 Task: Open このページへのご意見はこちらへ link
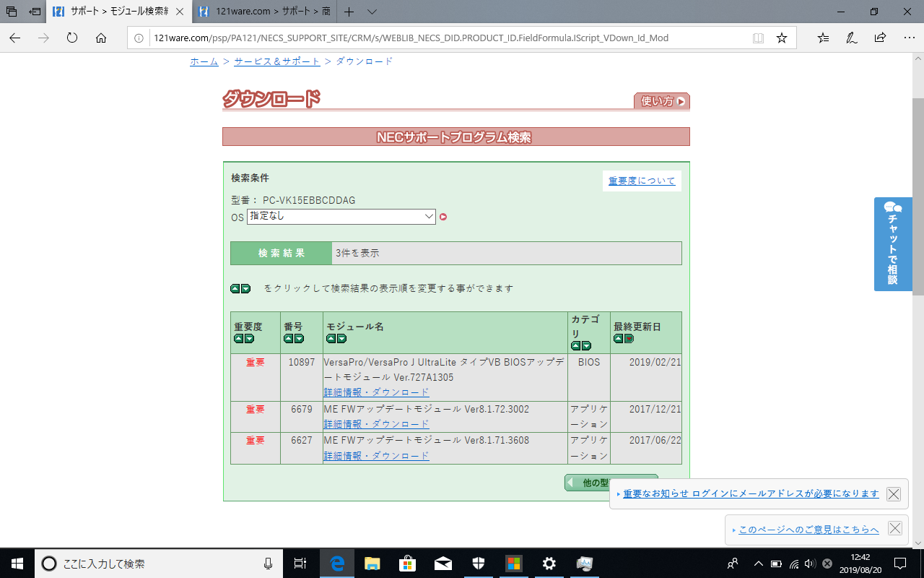[808, 530]
